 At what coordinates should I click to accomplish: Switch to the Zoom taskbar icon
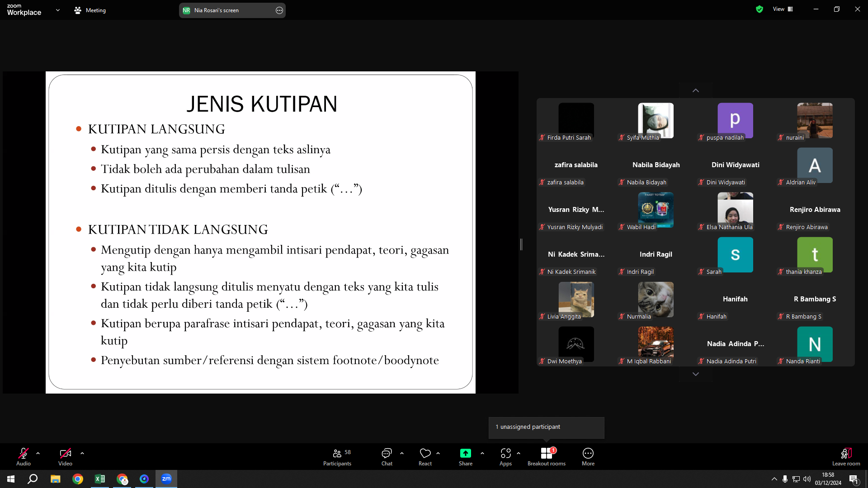click(x=166, y=479)
